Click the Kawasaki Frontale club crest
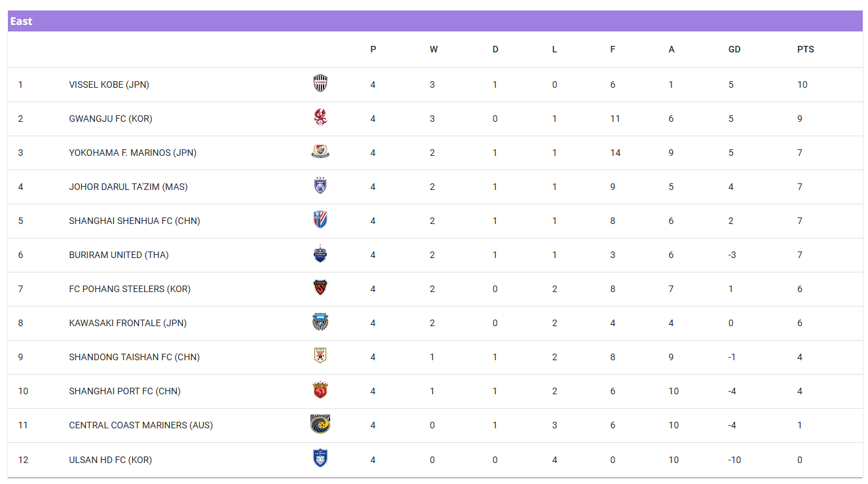The image size is (868, 484). [320, 322]
